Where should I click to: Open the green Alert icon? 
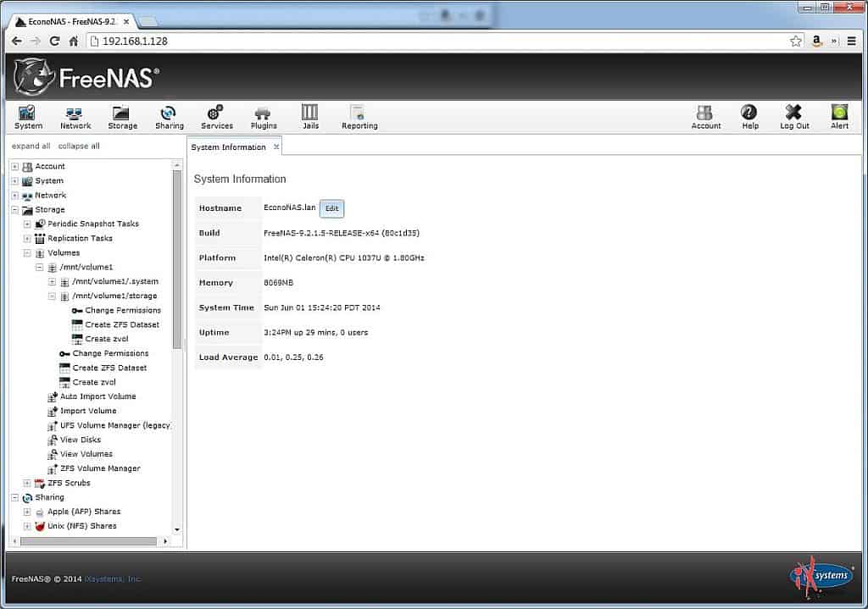point(839,117)
